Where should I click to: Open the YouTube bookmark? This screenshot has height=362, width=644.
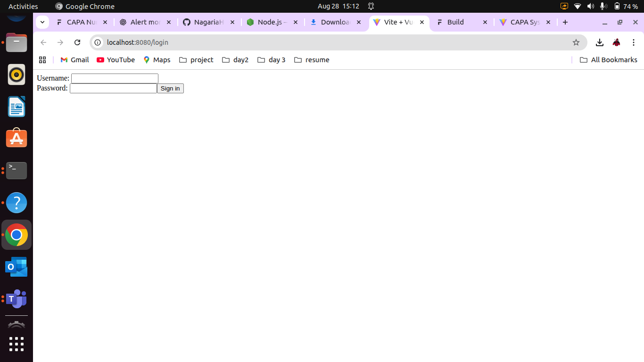tap(116, 60)
